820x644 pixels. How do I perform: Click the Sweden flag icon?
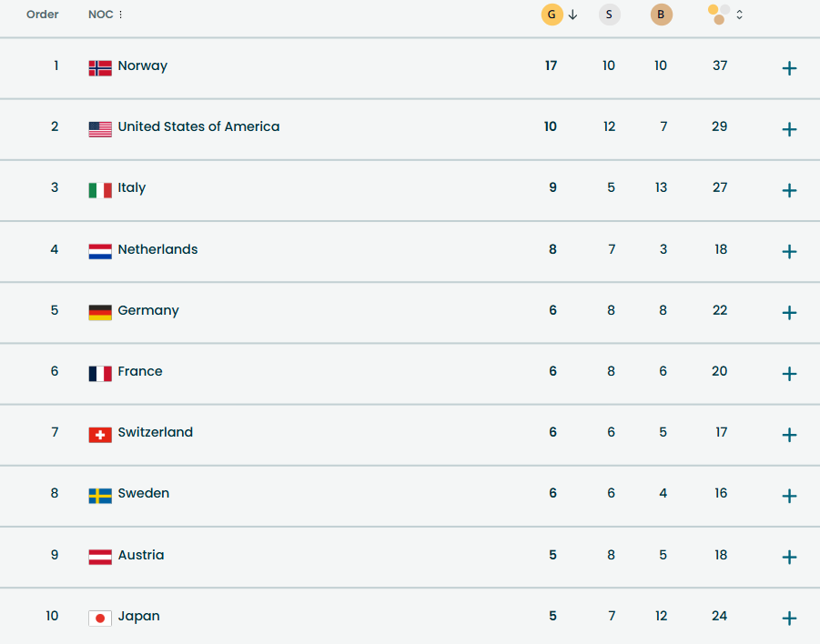(100, 495)
